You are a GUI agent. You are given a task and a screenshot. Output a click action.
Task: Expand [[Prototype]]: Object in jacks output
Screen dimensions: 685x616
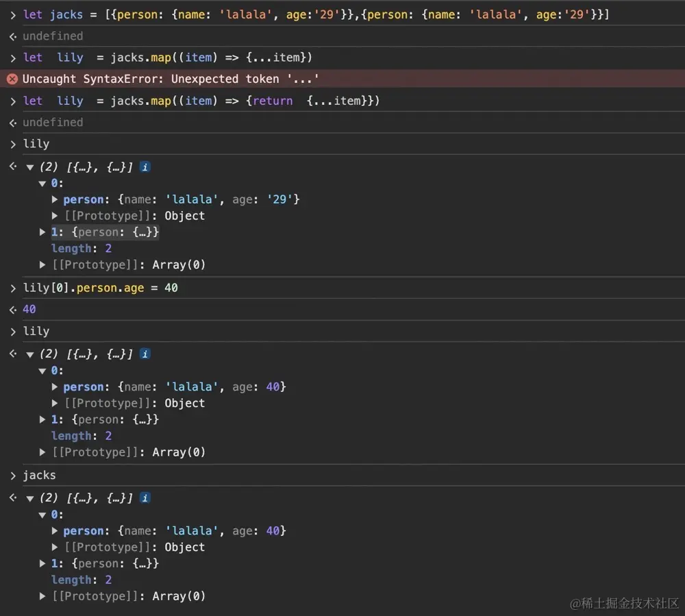click(55, 547)
